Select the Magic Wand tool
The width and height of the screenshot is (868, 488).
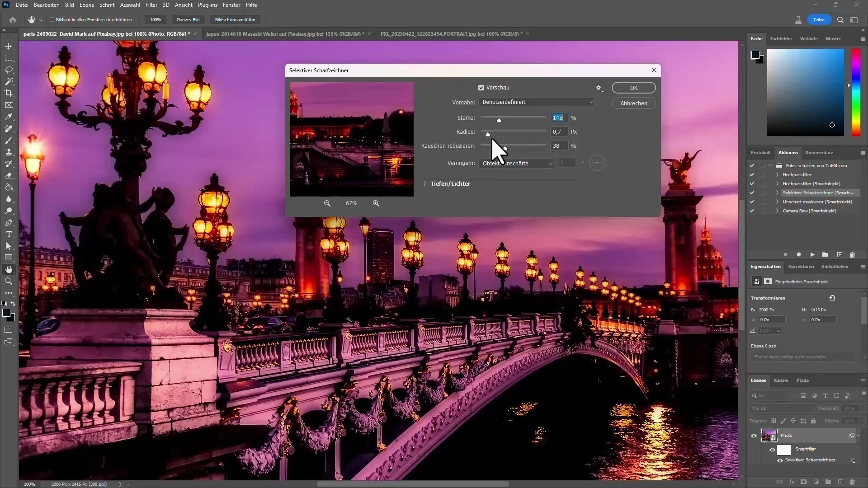9,82
